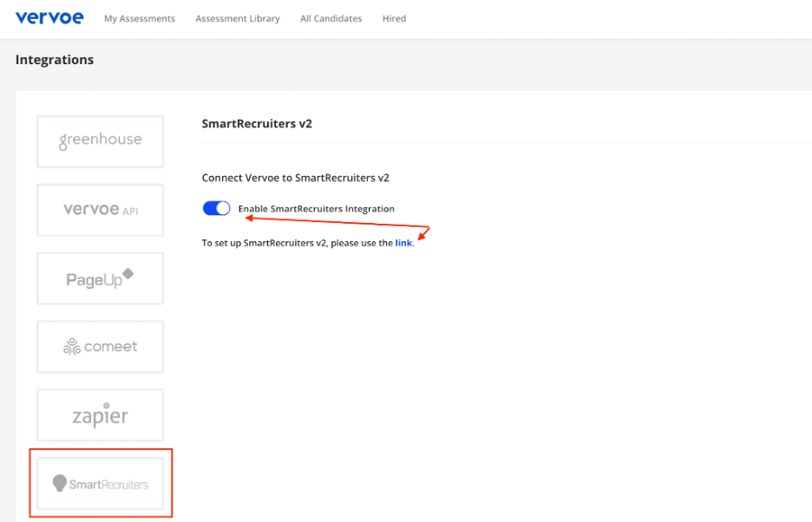The image size is (812, 522).
Task: Click the Enable SmartRecruiters Integration label
Action: tap(316, 209)
